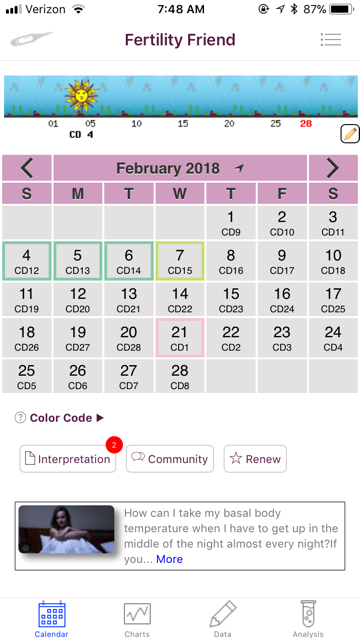
Task: Open the basal temperature video thumbnail
Action: click(67, 529)
